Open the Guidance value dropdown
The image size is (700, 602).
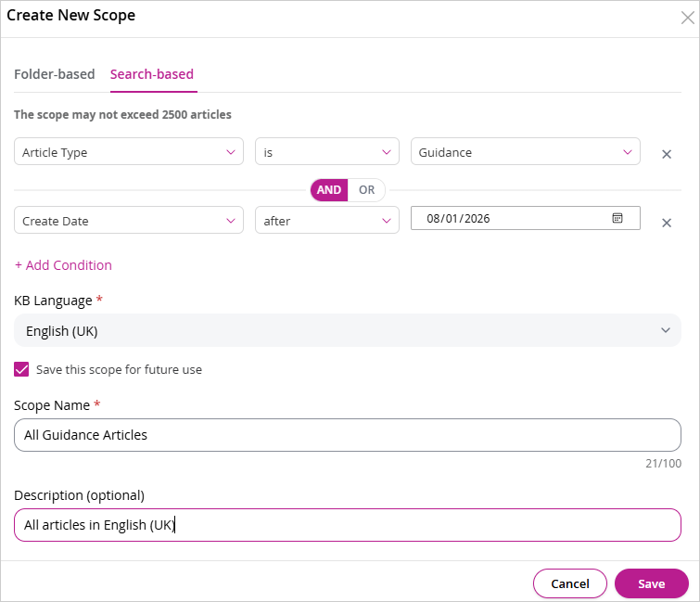click(526, 151)
